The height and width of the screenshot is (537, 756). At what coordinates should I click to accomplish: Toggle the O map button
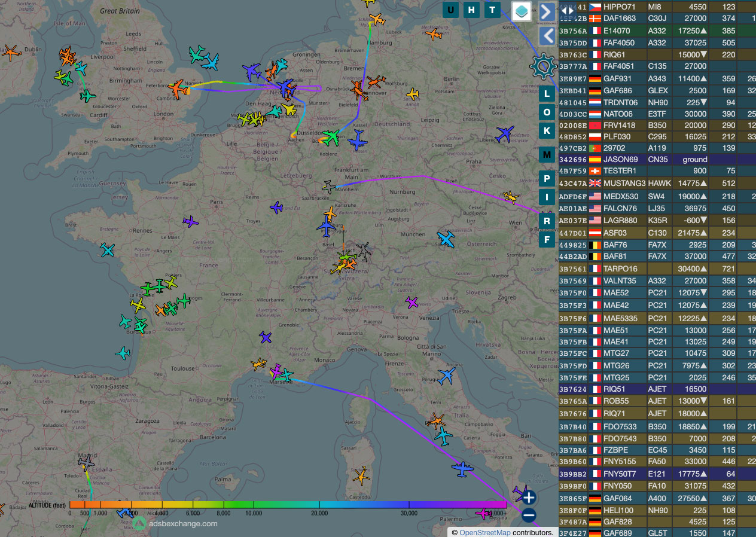547,112
